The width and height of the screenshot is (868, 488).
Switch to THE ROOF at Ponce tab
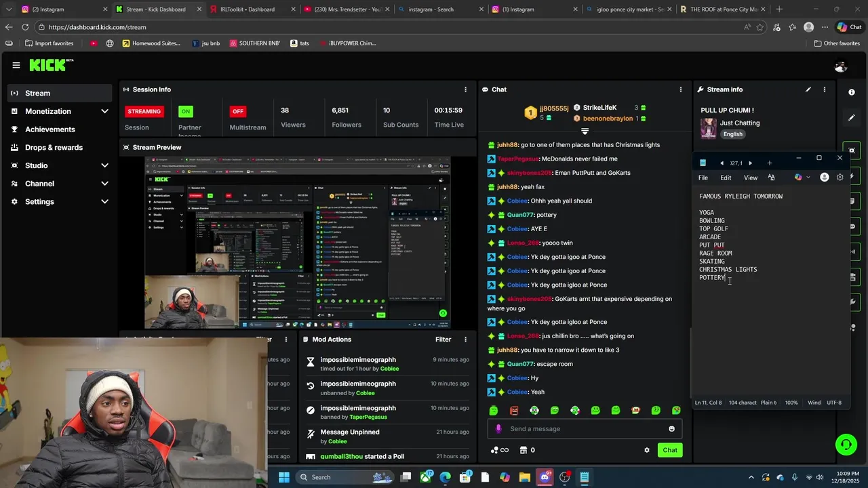pos(724,9)
